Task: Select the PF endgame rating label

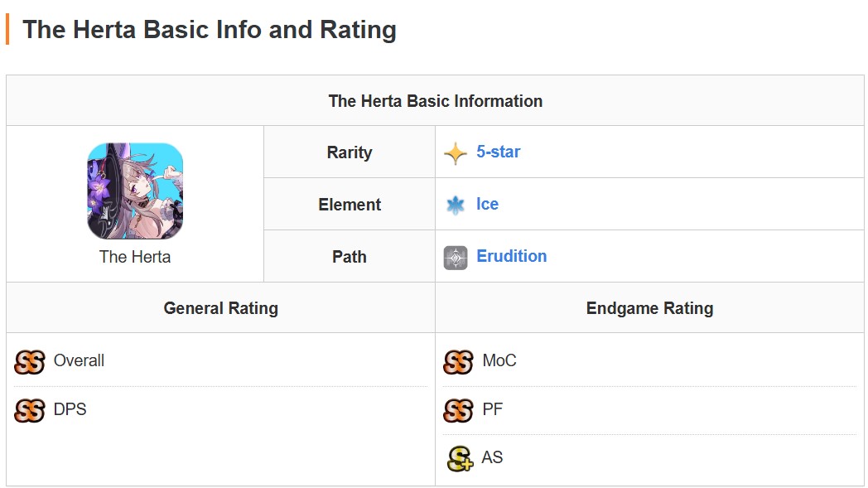Action: 493,409
